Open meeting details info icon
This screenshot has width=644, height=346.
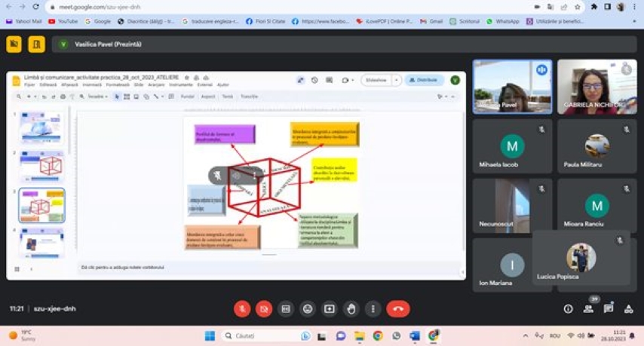coord(568,308)
